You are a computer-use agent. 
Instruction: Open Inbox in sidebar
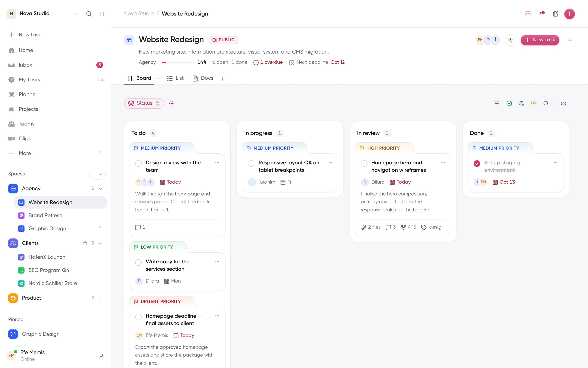pos(55,65)
